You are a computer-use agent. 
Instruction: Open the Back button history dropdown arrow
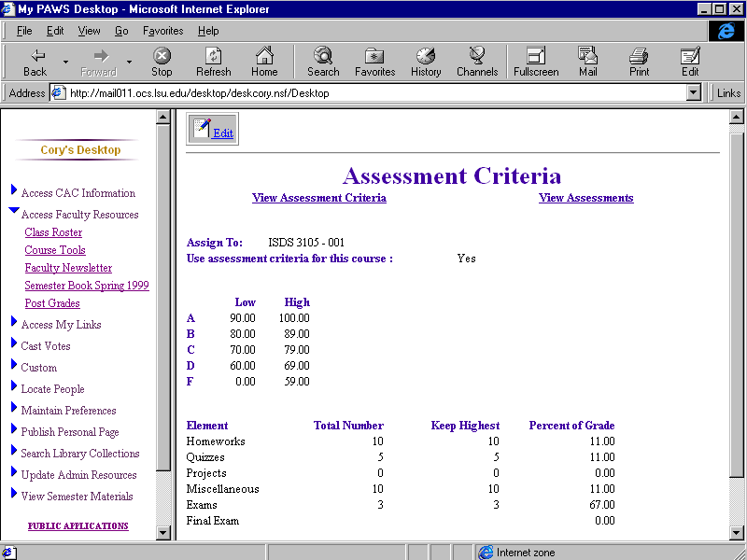click(x=65, y=63)
